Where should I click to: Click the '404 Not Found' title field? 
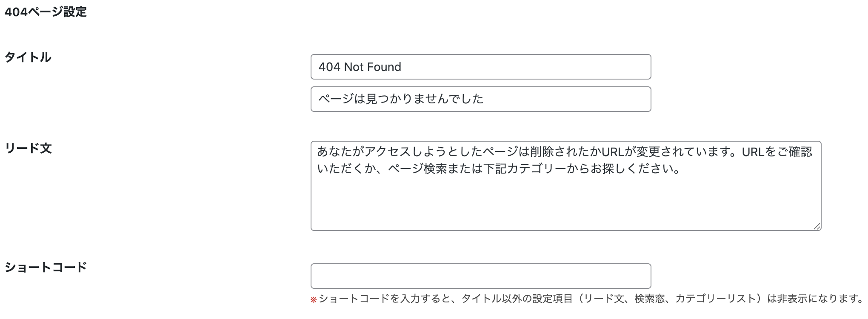pyautogui.click(x=480, y=67)
